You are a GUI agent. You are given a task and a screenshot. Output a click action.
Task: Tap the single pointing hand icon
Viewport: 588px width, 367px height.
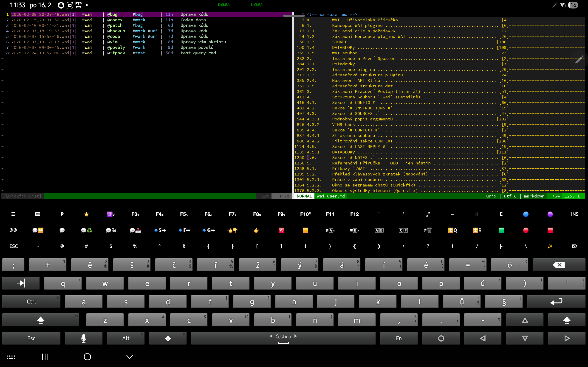point(257,230)
